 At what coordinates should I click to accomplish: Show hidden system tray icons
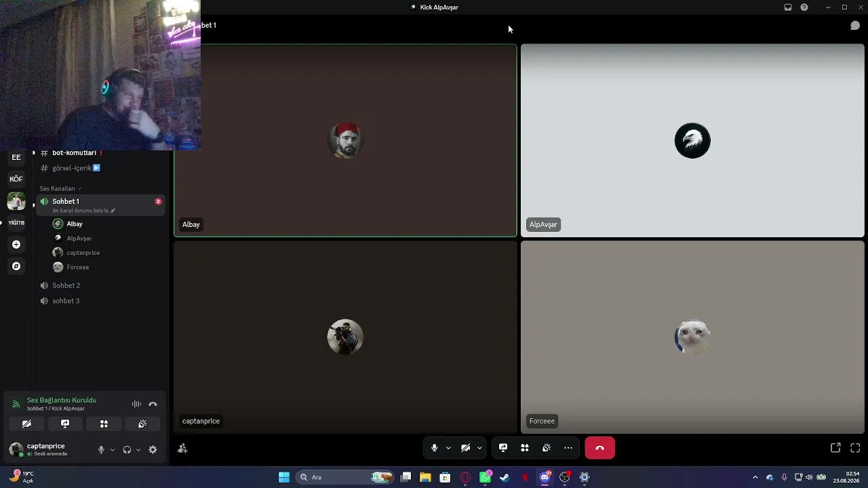pos(755,477)
